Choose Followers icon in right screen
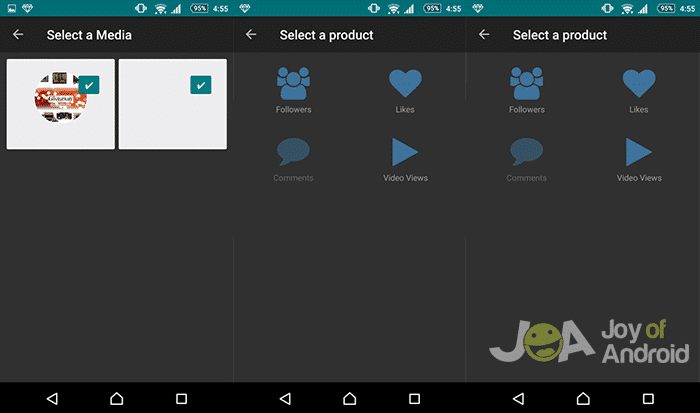This screenshot has height=413, width=700. tap(527, 83)
